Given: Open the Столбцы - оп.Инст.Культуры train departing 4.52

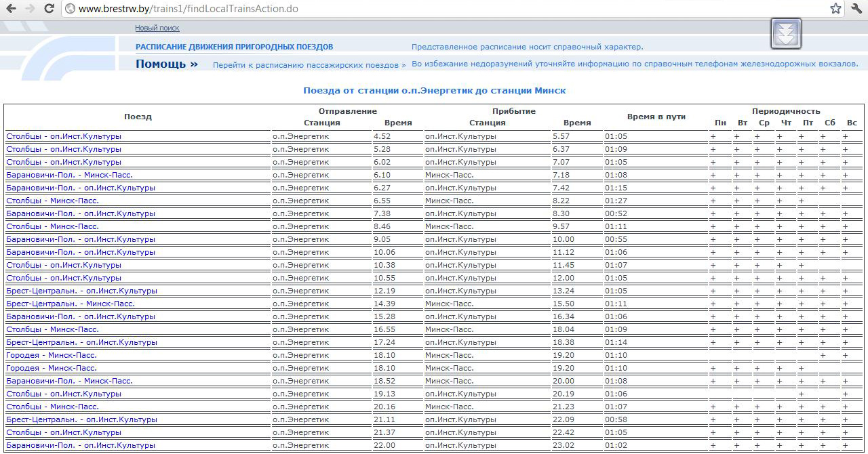Looking at the screenshot, I should (x=64, y=136).
